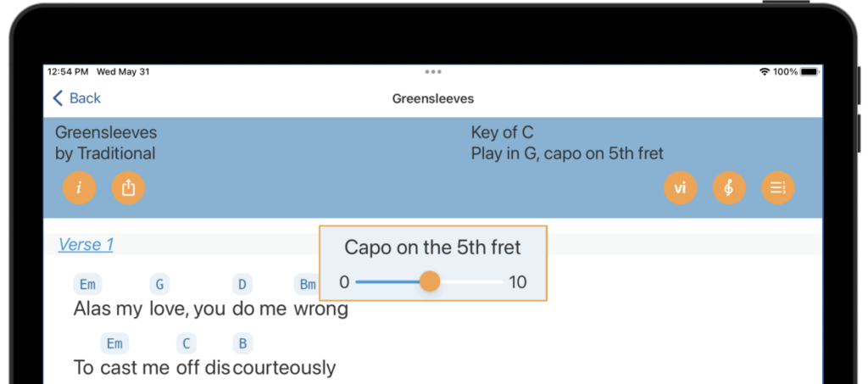Click the battery status icon

coord(810,72)
